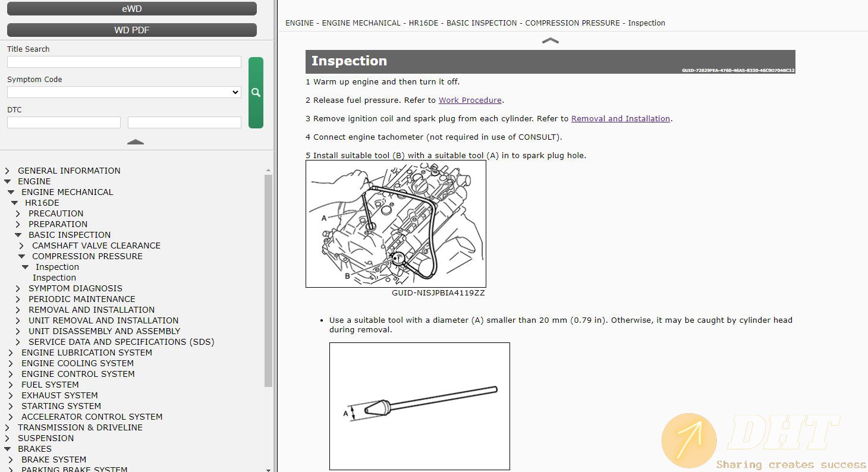
Task: Select the Inspection leaf item in tree
Action: 54,278
